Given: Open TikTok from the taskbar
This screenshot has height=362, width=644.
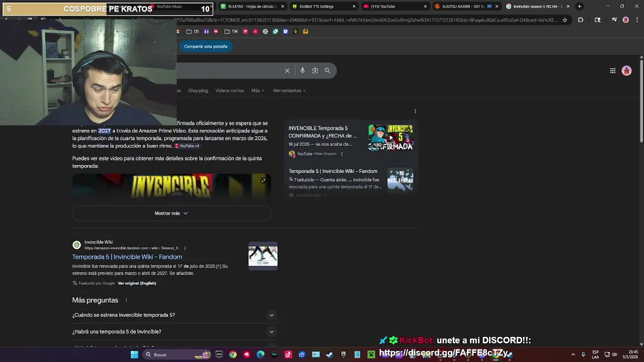Looking at the screenshot, I should [288, 355].
